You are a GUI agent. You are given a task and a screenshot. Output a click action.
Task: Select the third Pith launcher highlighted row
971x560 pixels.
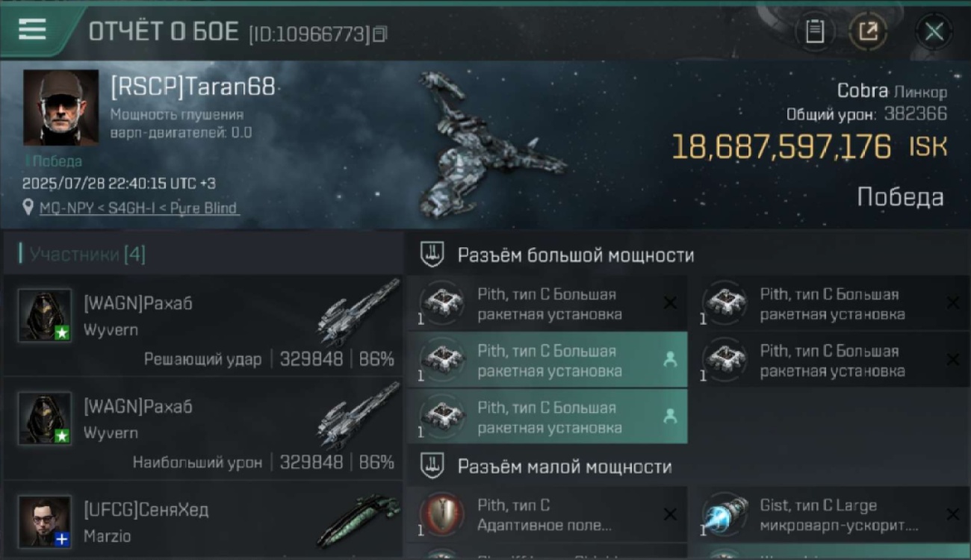point(547,360)
